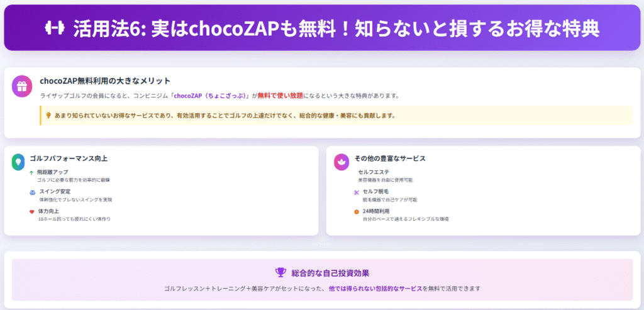The width and height of the screenshot is (644, 310).
Task: Click the up arrow icon next to 飛距離アップ
Action: point(31,173)
